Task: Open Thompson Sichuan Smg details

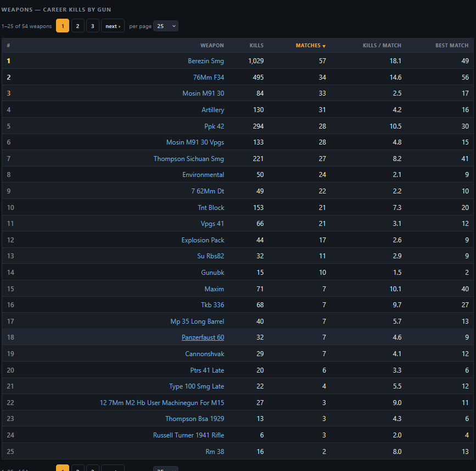Action: point(189,159)
